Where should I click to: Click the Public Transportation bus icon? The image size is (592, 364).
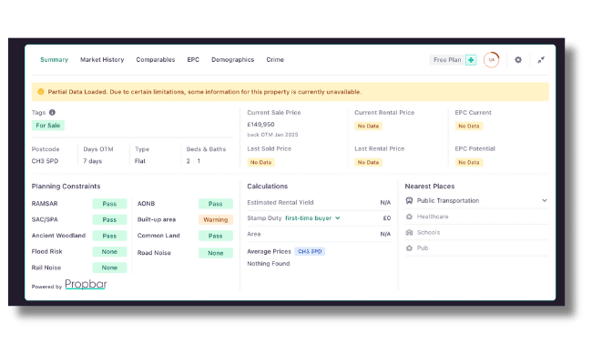[x=410, y=200]
